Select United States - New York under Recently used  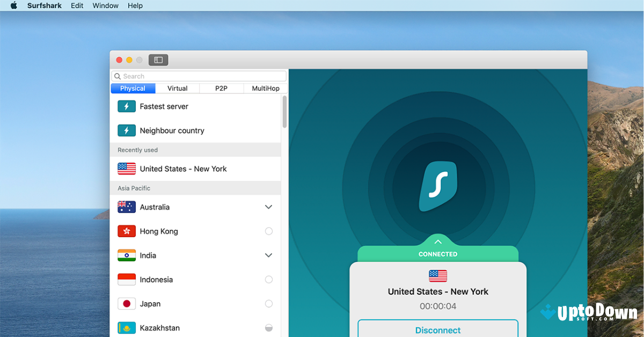[183, 169]
